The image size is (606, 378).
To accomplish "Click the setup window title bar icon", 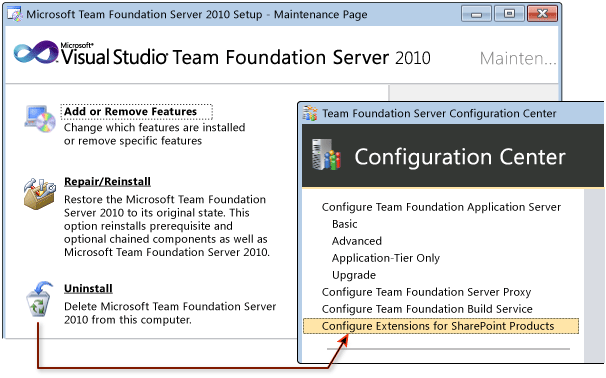I will pos(14,14).
